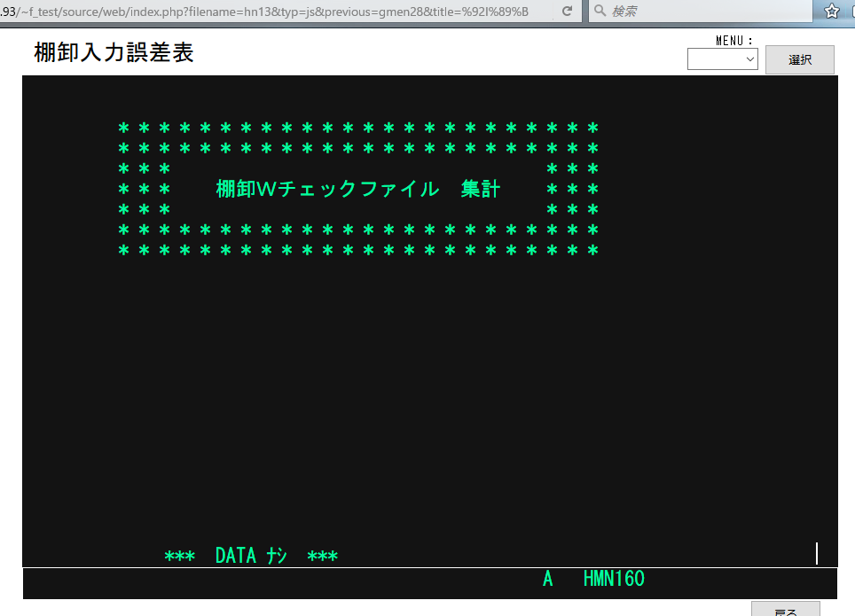Click the *** DATA ナシ *** message

point(251,557)
